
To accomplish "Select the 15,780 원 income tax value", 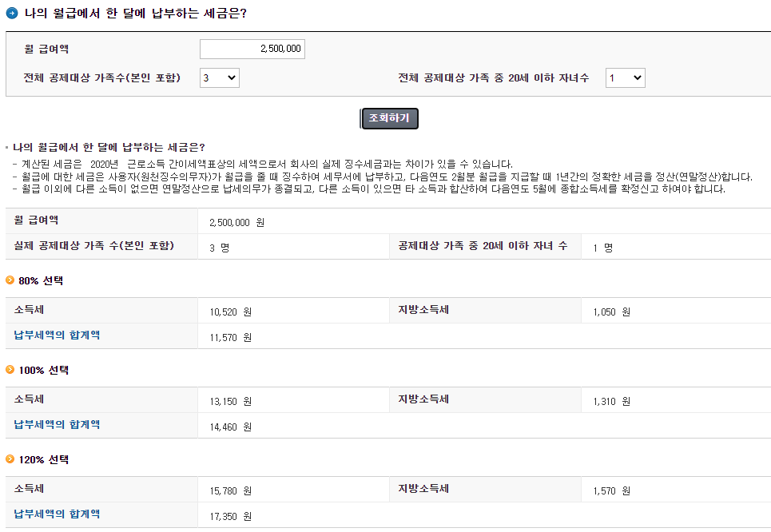I will [231, 491].
